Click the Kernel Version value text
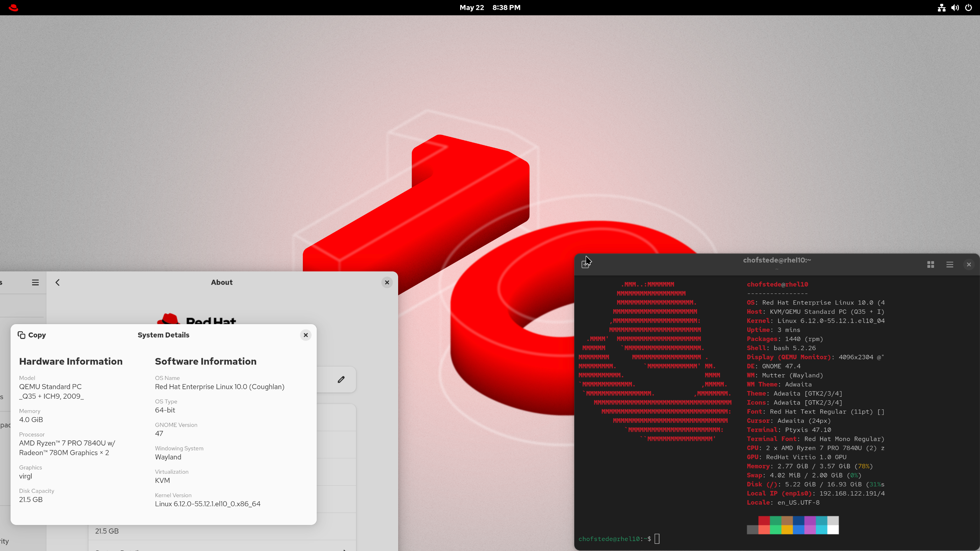The width and height of the screenshot is (980, 551). [x=207, y=504]
